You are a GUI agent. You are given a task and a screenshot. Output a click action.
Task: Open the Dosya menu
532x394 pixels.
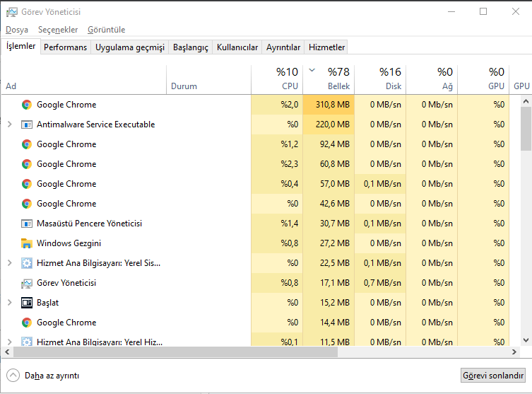17,30
